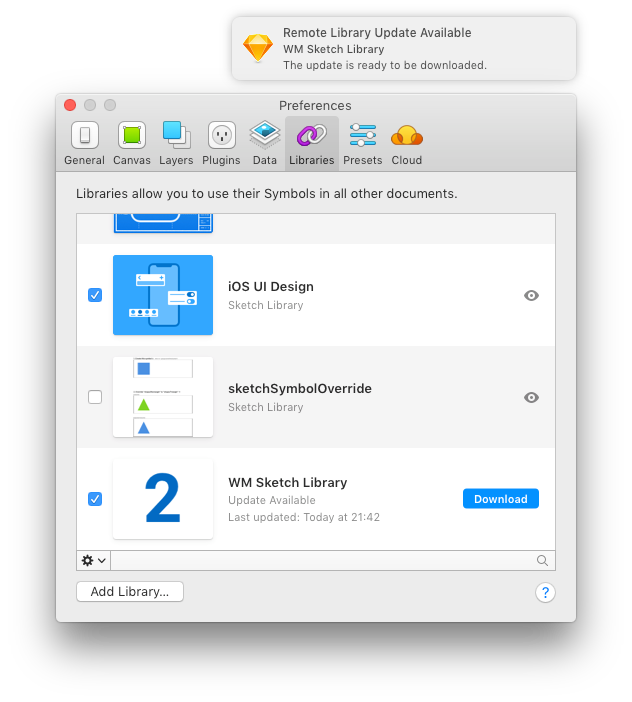
Task: Click the library search field
Action: pyautogui.click(x=333, y=561)
